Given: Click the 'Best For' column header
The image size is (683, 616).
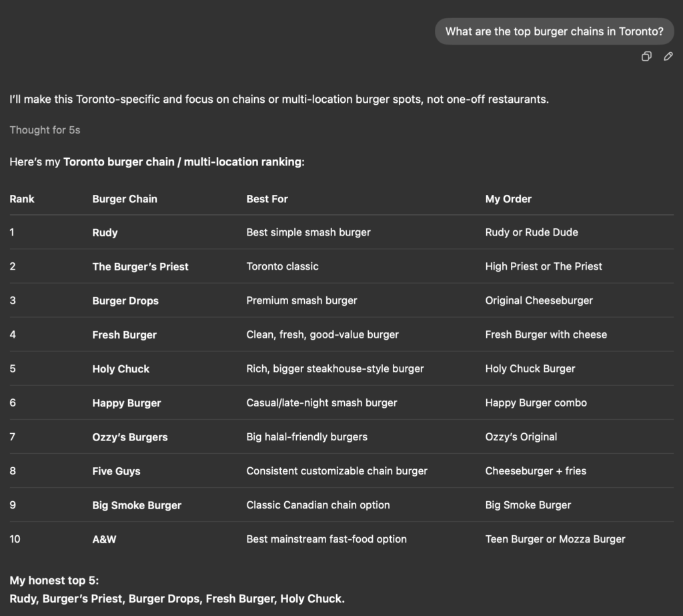Looking at the screenshot, I should pos(267,199).
